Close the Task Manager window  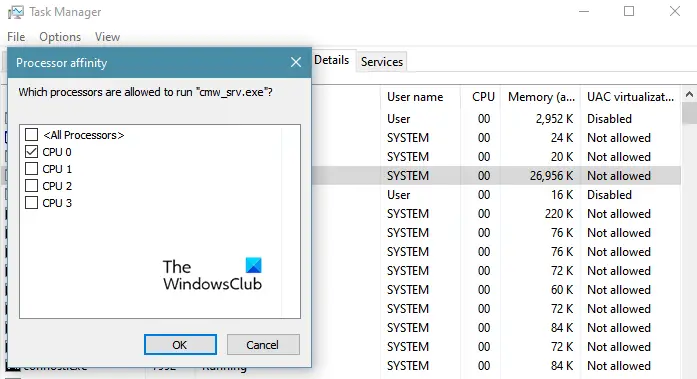(x=675, y=11)
